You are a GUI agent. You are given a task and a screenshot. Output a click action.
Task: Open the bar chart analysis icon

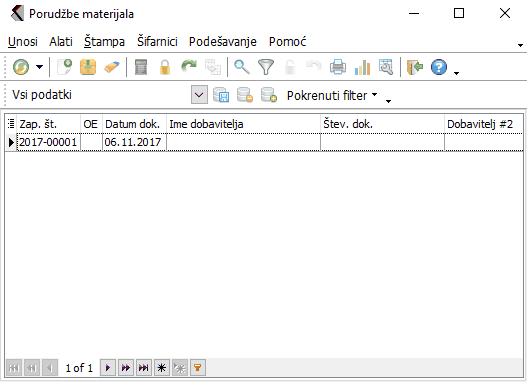coord(362,67)
